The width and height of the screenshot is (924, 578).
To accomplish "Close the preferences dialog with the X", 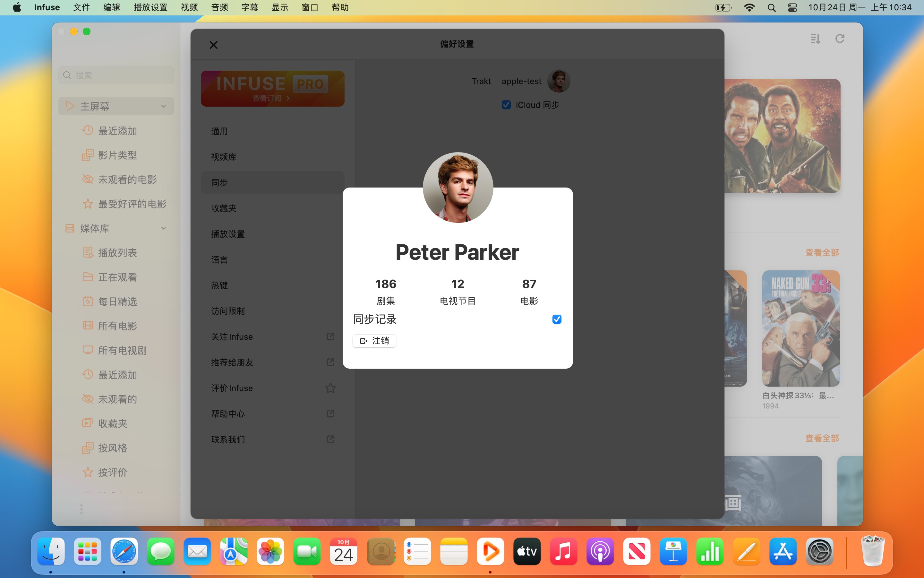I will pos(213,45).
